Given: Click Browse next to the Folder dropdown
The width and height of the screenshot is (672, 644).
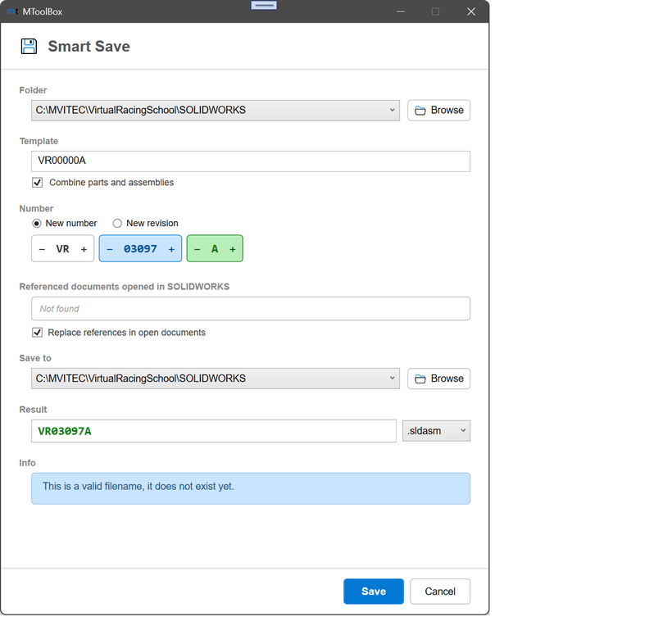Looking at the screenshot, I should tap(438, 110).
